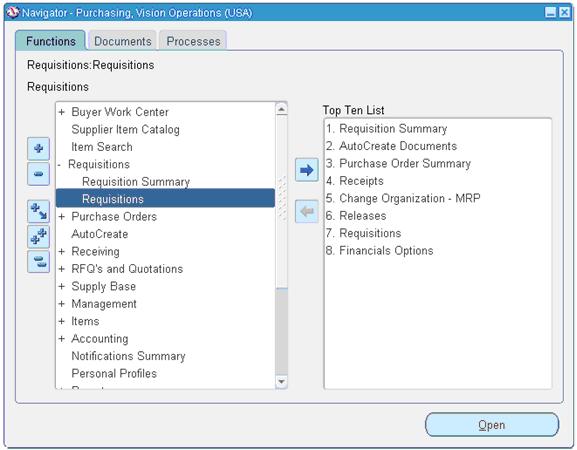
Task: Switch to the Processes tab
Action: (x=193, y=41)
